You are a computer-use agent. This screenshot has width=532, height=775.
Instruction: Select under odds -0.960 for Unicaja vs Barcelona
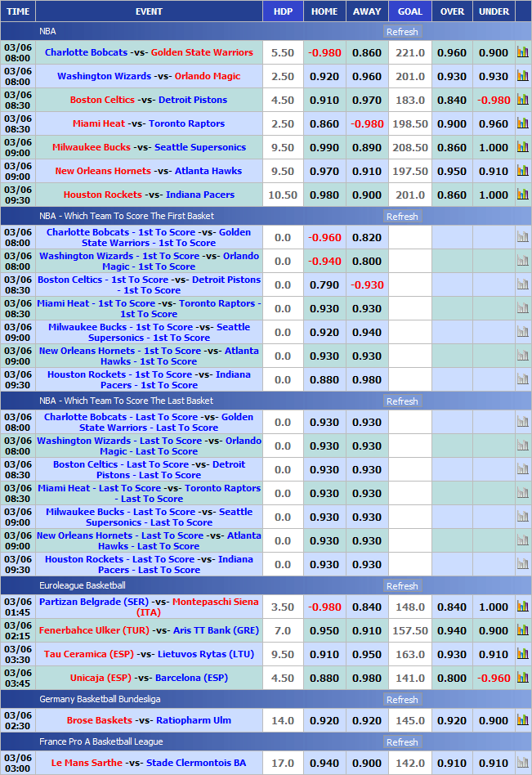tap(494, 679)
